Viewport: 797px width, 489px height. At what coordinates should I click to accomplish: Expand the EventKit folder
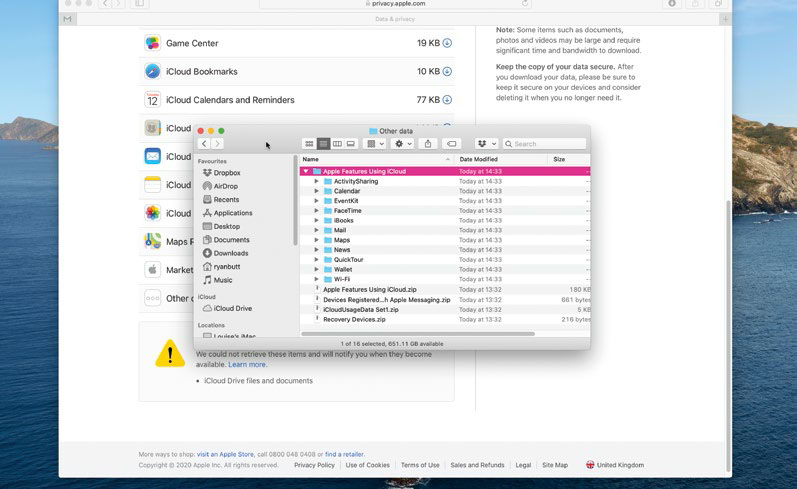(316, 201)
